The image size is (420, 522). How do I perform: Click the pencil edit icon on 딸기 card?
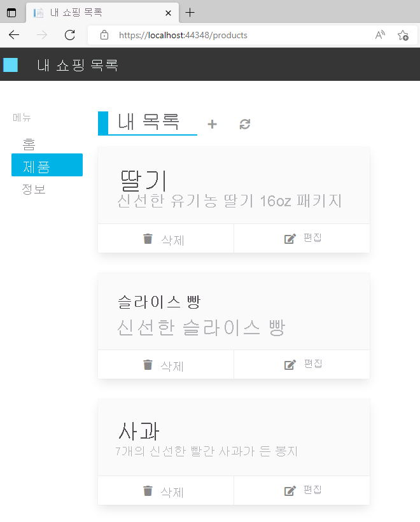(290, 239)
